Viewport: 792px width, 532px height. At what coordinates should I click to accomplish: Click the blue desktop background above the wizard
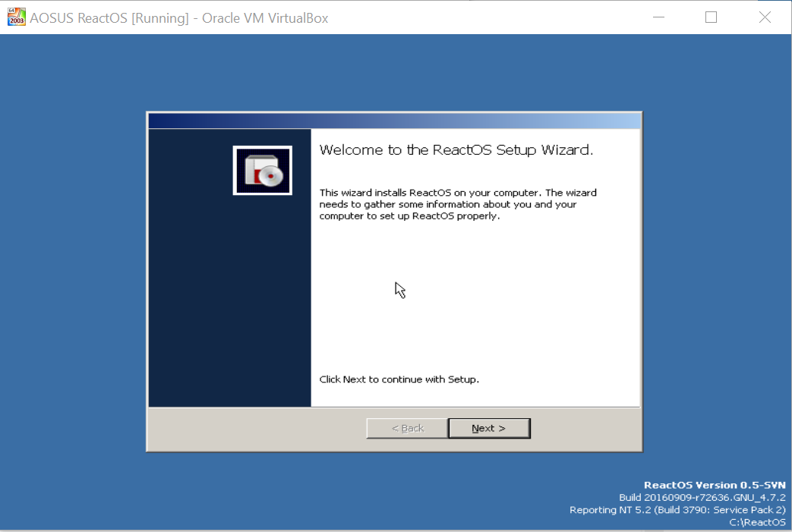tap(395, 73)
